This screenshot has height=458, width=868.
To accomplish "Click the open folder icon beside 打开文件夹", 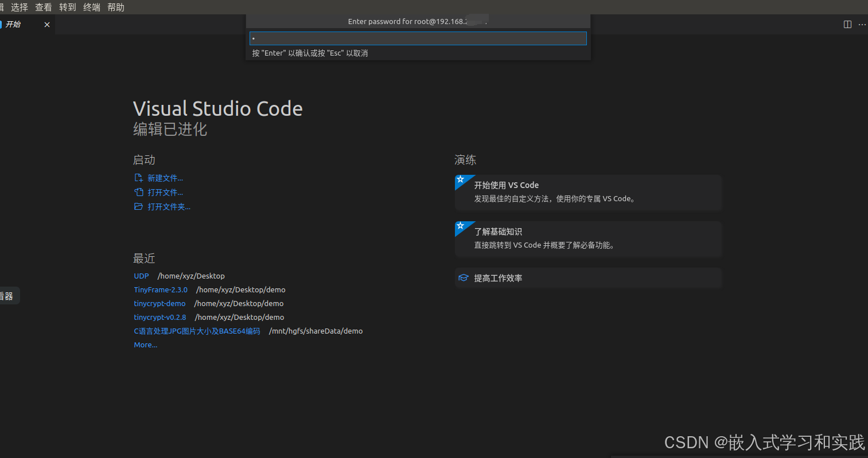I will click(138, 206).
